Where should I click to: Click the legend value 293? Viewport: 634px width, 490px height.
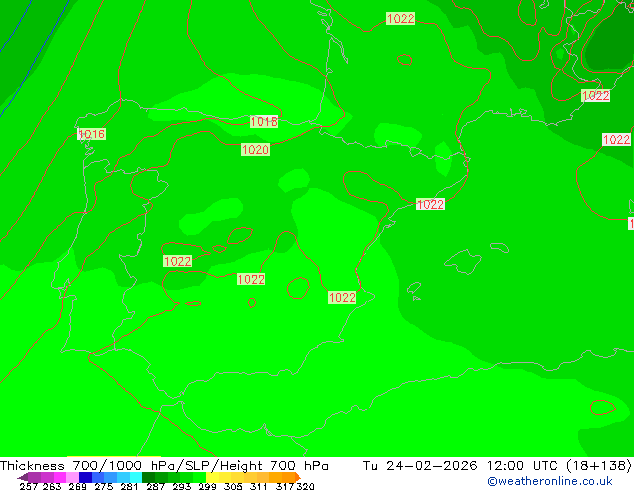click(x=182, y=486)
